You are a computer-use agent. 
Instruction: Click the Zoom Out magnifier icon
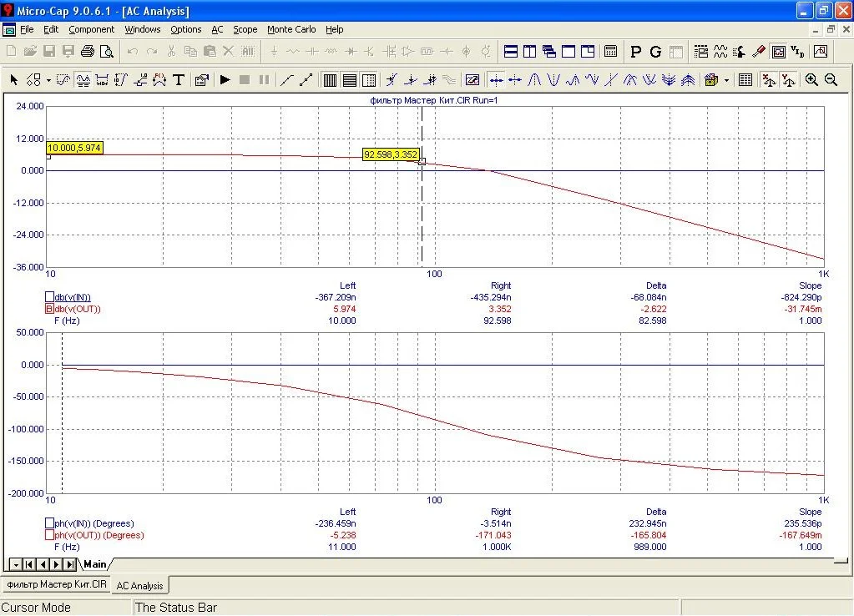click(x=831, y=80)
